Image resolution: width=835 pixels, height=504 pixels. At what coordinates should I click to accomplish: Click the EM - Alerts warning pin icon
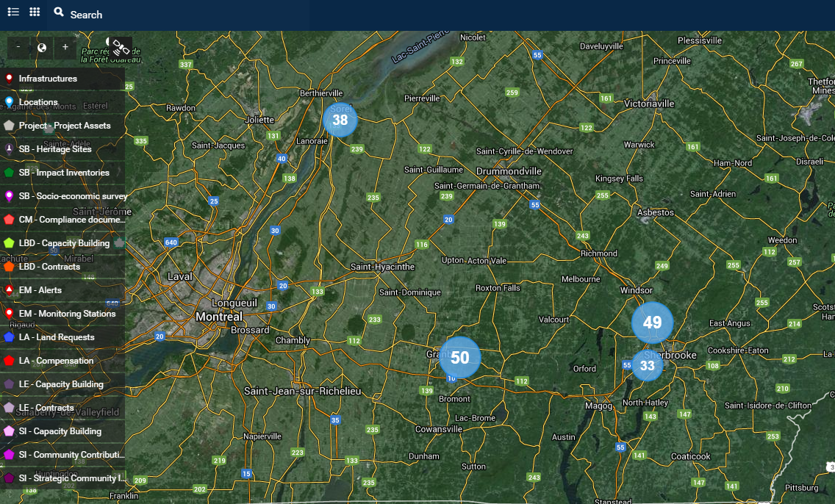(9, 290)
